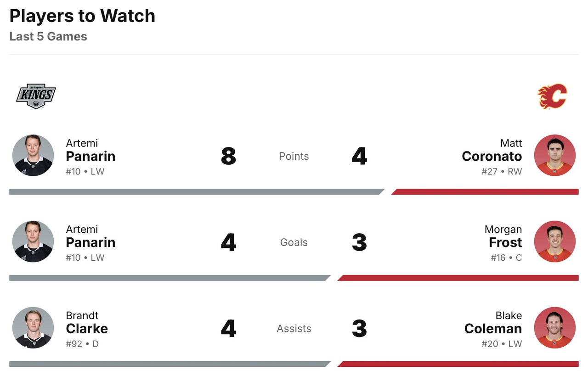The width and height of the screenshot is (588, 376).
Task: Click the Calgary Flames logo
Action: (x=552, y=96)
